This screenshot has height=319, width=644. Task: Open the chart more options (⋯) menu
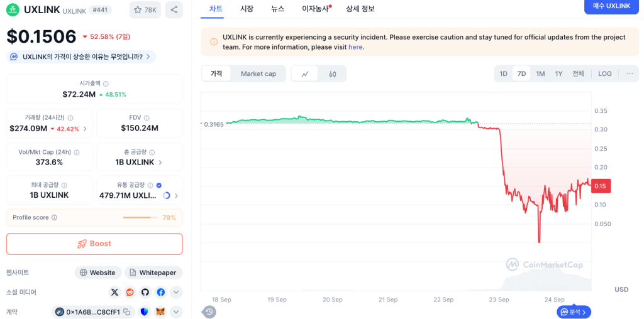click(630, 74)
